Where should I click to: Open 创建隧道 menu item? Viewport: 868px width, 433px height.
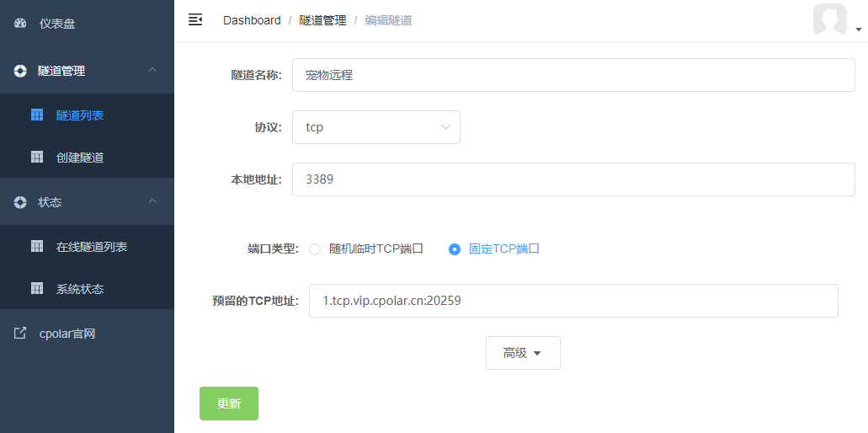tap(87, 158)
